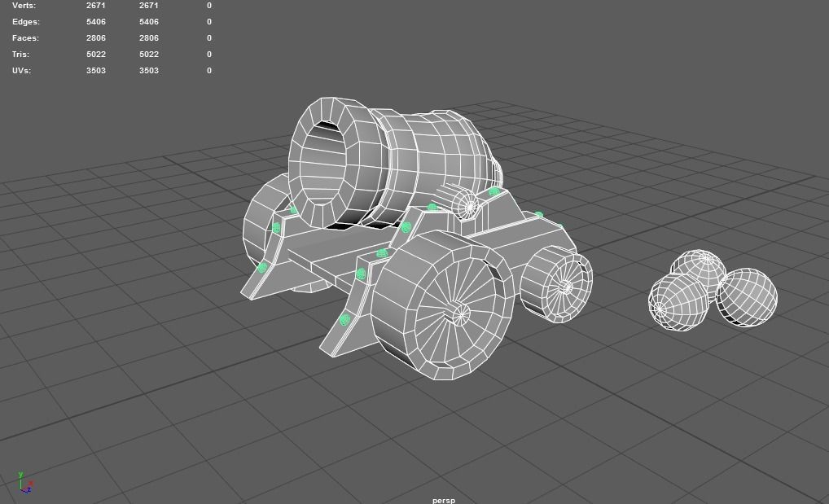The width and height of the screenshot is (829, 504).
Task: Click the Edges count in the poly HUD
Action: pos(95,21)
